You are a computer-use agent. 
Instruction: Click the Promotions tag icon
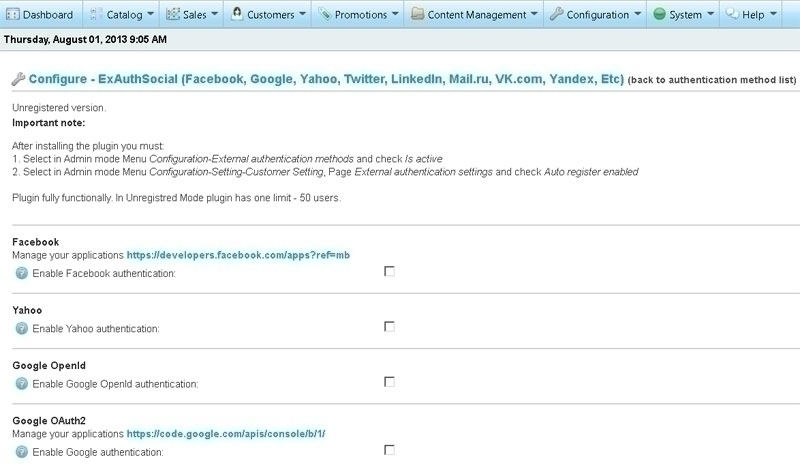pos(324,14)
